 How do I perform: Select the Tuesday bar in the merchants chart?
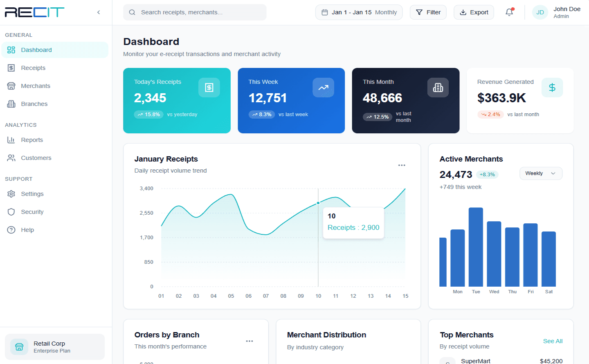tap(476, 245)
